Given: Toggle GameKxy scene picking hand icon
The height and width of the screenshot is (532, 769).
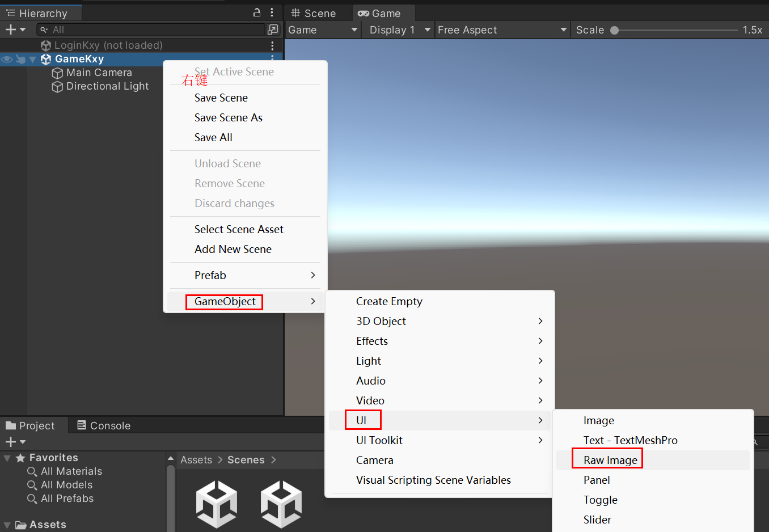Looking at the screenshot, I should click(x=21, y=59).
